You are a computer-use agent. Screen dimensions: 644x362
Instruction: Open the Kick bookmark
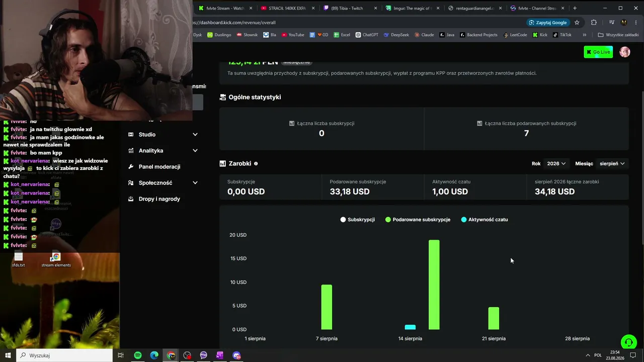pyautogui.click(x=539, y=35)
